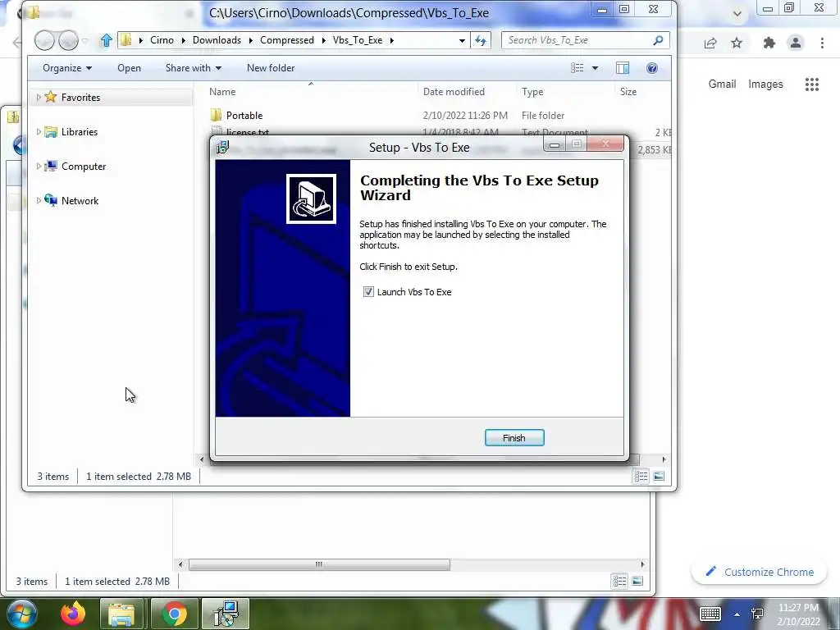Image resolution: width=840 pixels, height=630 pixels.
Task: Open the Organize menu in Explorer
Action: [67, 68]
